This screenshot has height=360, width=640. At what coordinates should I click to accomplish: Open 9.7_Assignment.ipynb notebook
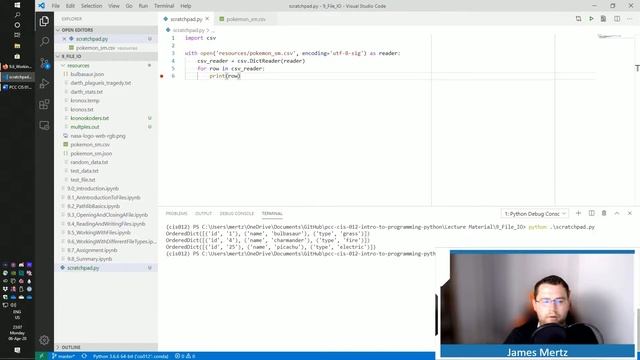click(92, 250)
